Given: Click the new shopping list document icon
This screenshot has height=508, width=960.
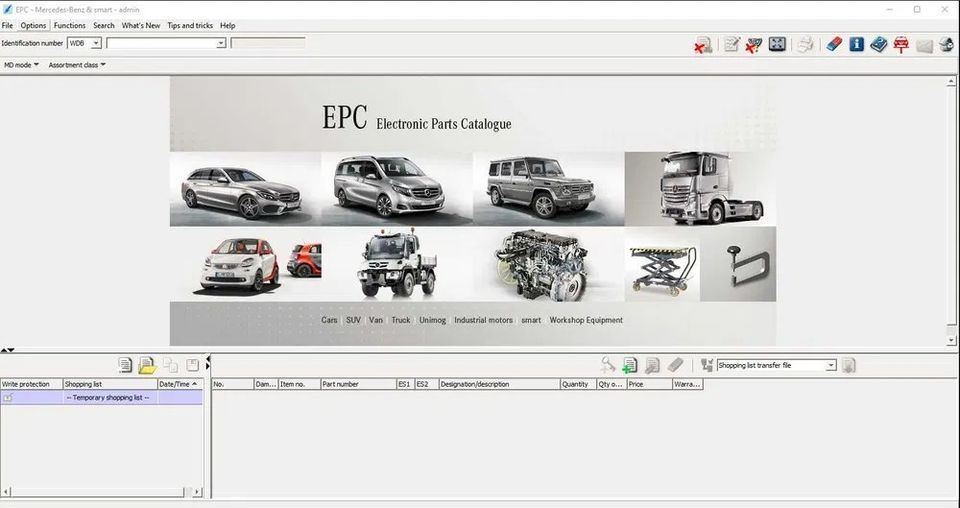Looking at the screenshot, I should tap(125, 365).
